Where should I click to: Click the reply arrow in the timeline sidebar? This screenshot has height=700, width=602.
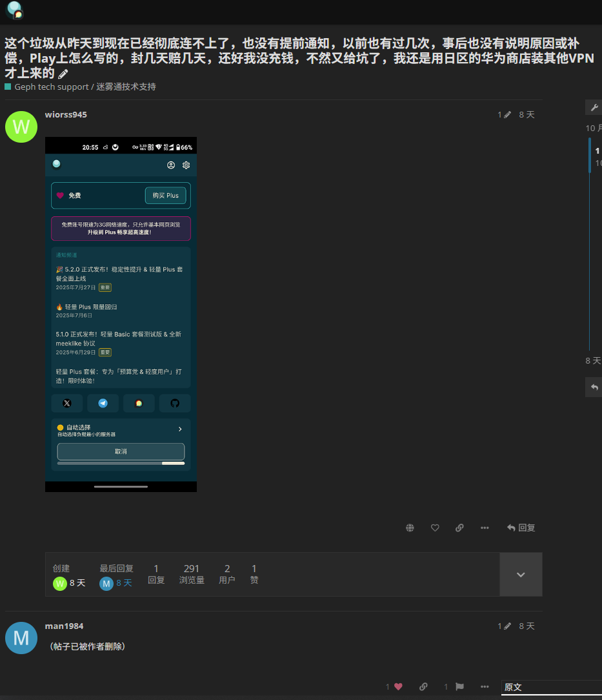tap(594, 387)
